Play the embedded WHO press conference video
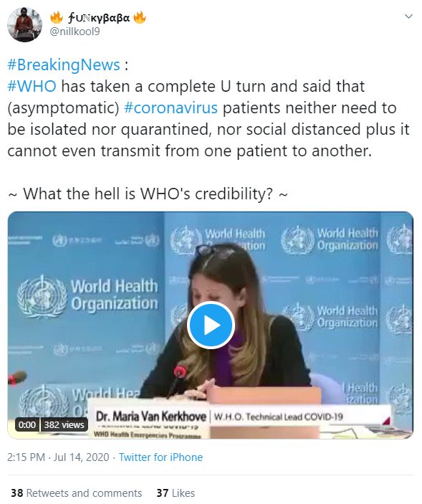This screenshot has height=504, width=422. point(211,325)
